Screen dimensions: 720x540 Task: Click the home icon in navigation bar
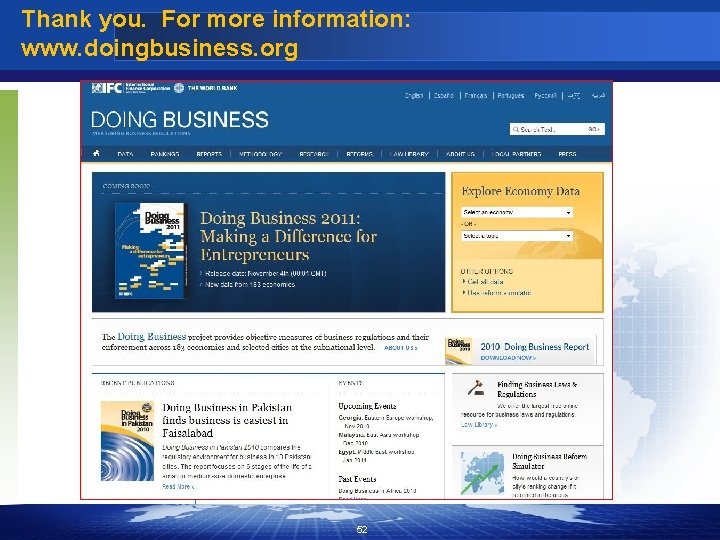[96, 153]
